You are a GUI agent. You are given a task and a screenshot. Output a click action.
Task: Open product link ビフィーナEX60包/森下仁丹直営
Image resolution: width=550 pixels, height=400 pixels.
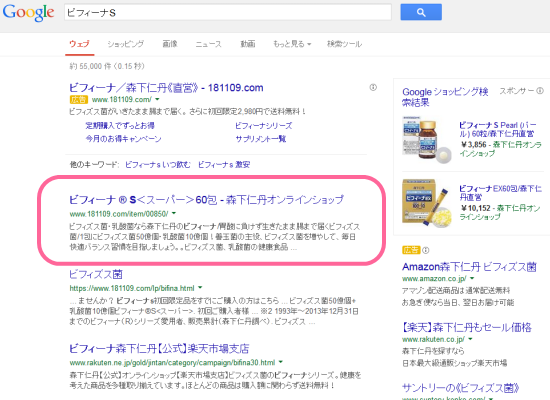501,193
